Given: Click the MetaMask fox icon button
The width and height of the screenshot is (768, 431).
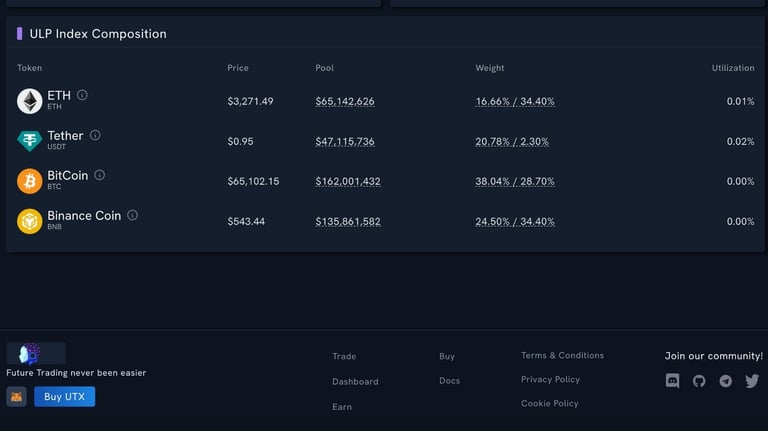Looking at the screenshot, I should point(16,397).
